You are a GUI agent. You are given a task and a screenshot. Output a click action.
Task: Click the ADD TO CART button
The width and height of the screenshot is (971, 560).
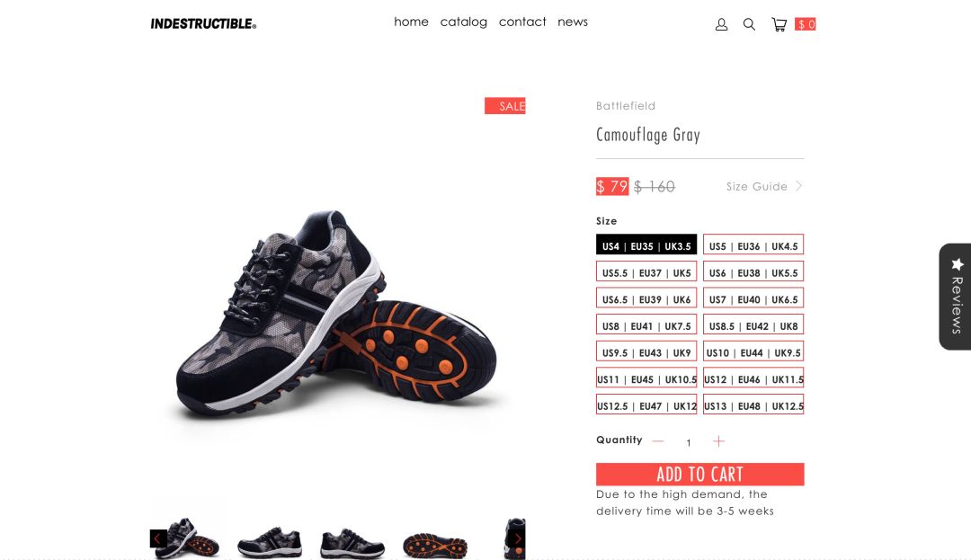point(699,475)
